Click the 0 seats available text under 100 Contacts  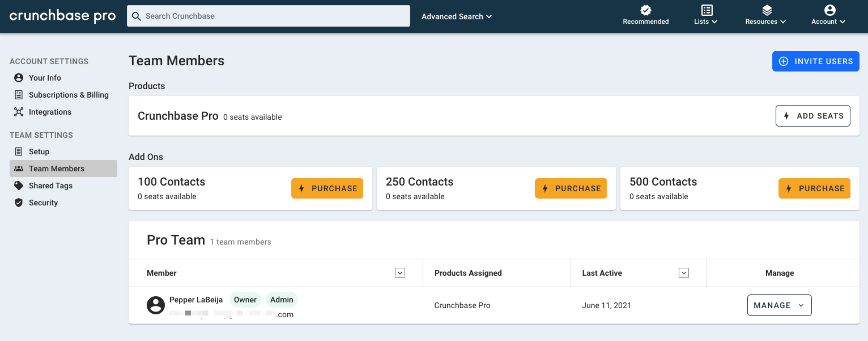[167, 196]
